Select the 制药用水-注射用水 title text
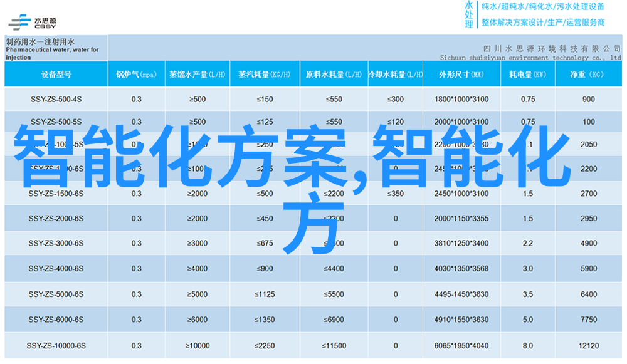The width and height of the screenshot is (627, 364). [40, 42]
